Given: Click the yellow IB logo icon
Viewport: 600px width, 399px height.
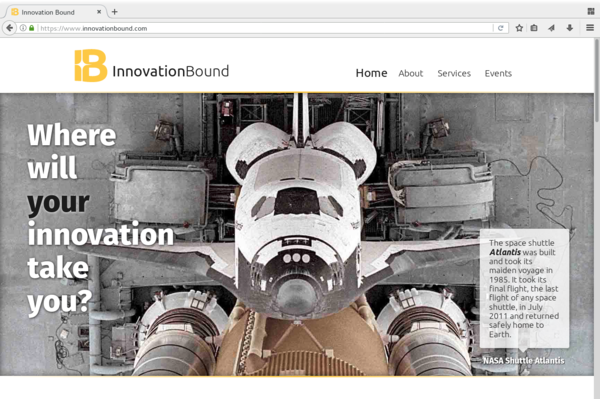Looking at the screenshot, I should (x=91, y=65).
